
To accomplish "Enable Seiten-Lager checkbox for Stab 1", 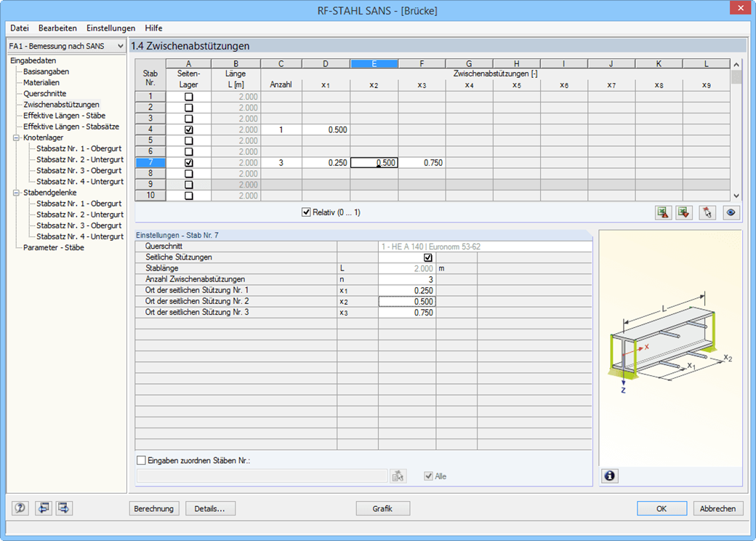I will click(189, 97).
